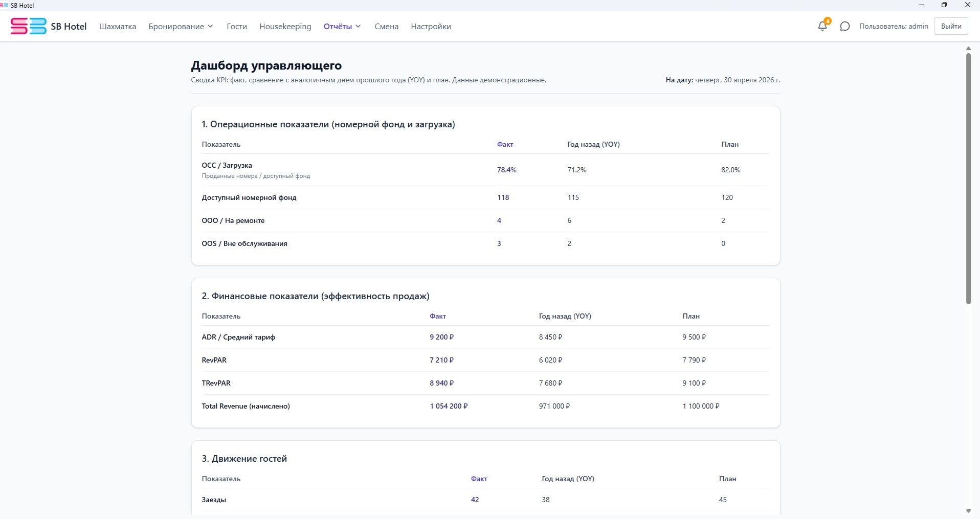Click Total Revenue plan 1 100 000 ₽
Image resolution: width=980 pixels, height=519 pixels.
[x=701, y=406]
